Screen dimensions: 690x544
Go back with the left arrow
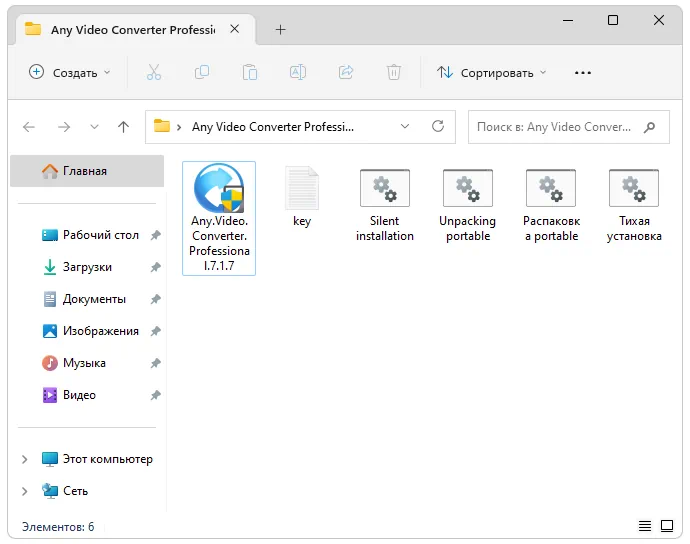(29, 127)
